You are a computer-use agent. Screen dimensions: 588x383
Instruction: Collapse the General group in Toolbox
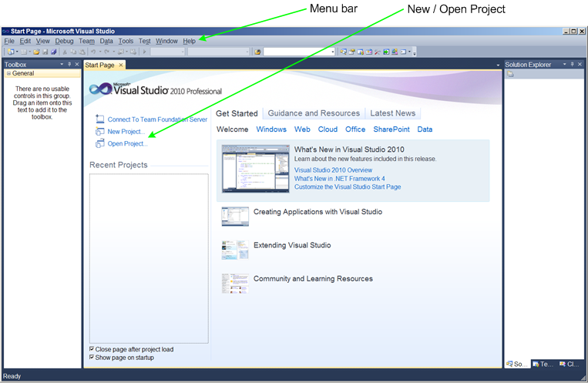8,73
